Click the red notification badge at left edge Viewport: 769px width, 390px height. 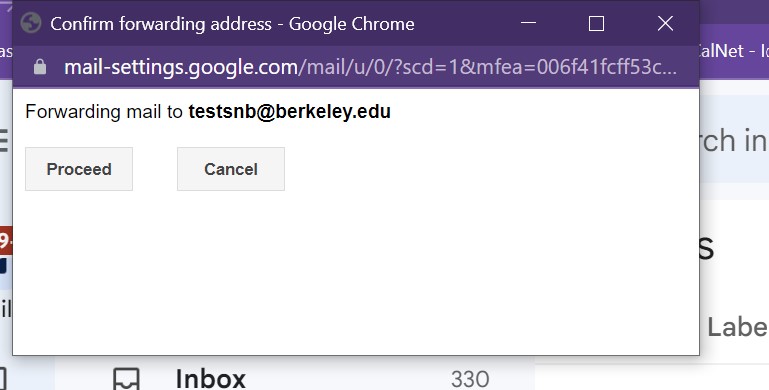(5, 240)
